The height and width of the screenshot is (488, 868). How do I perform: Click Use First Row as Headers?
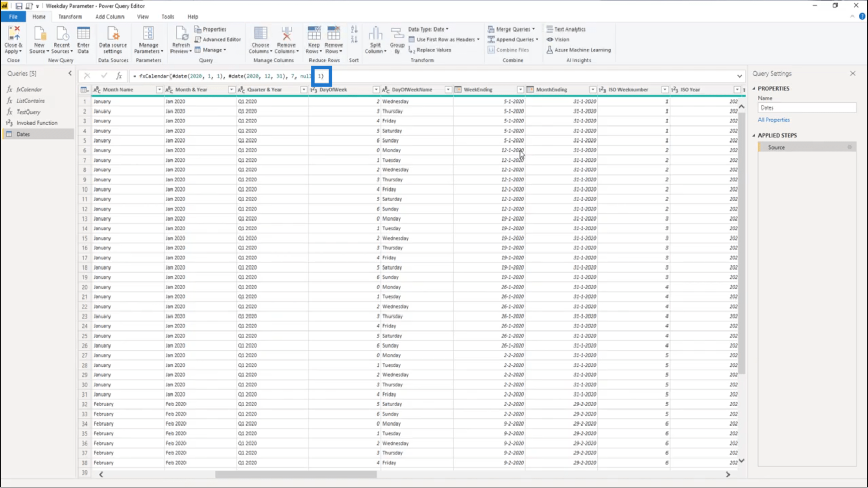[444, 39]
